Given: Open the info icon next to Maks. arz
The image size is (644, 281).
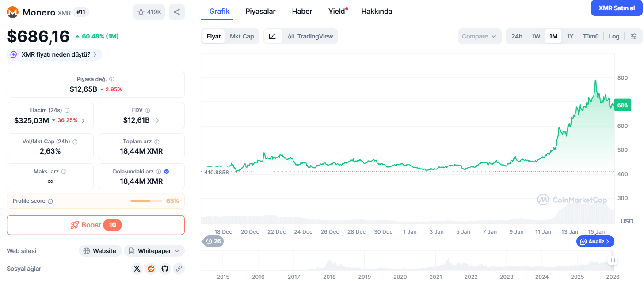Looking at the screenshot, I should click(64, 172).
